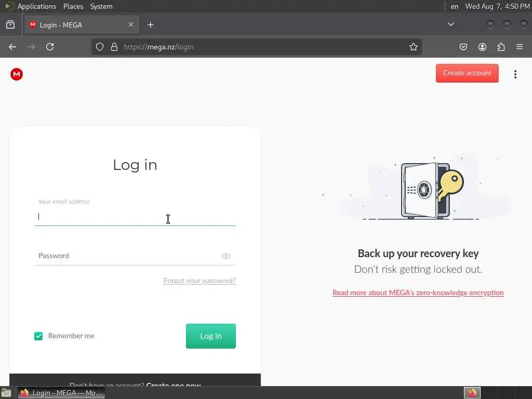Select Login - MEGA taskbar window button

(61, 393)
